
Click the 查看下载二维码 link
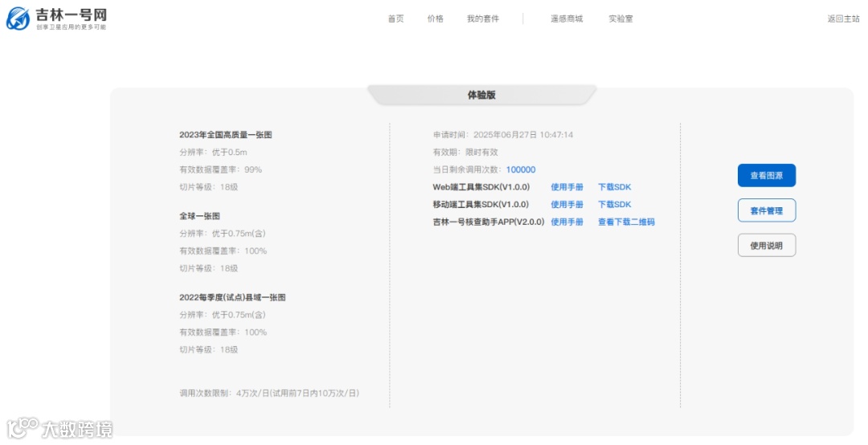[x=626, y=222]
